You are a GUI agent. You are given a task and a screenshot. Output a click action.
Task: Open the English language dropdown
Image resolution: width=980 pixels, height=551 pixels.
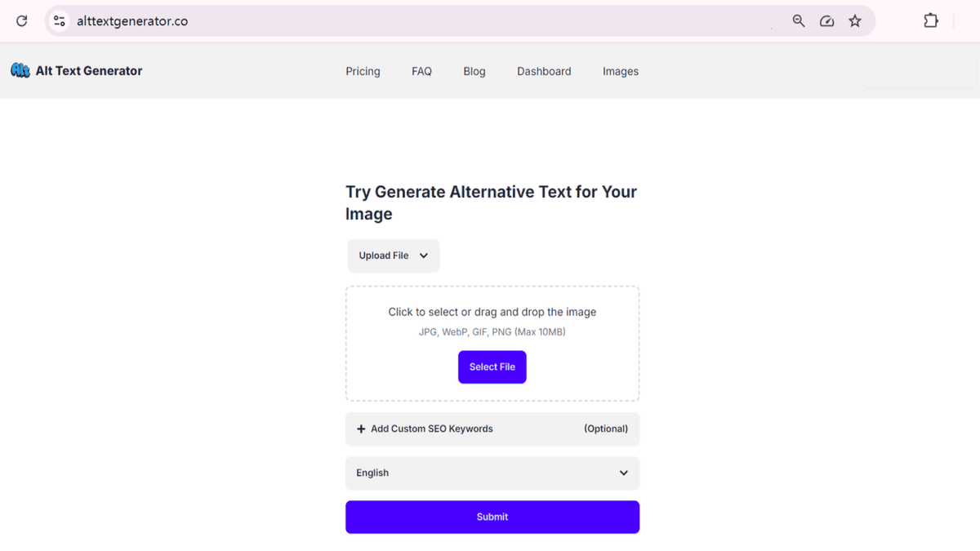[x=492, y=473]
